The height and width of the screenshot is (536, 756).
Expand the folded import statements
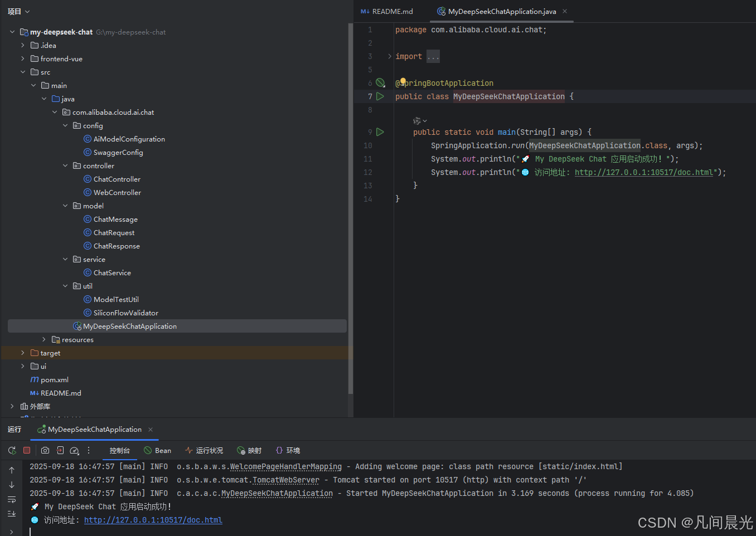(389, 56)
